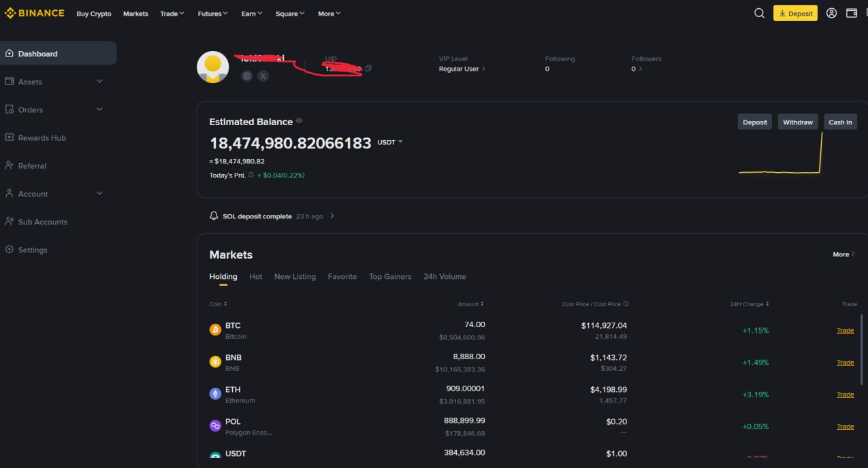Select Dashboard in the left sidebar
The image size is (868, 468).
click(37, 53)
